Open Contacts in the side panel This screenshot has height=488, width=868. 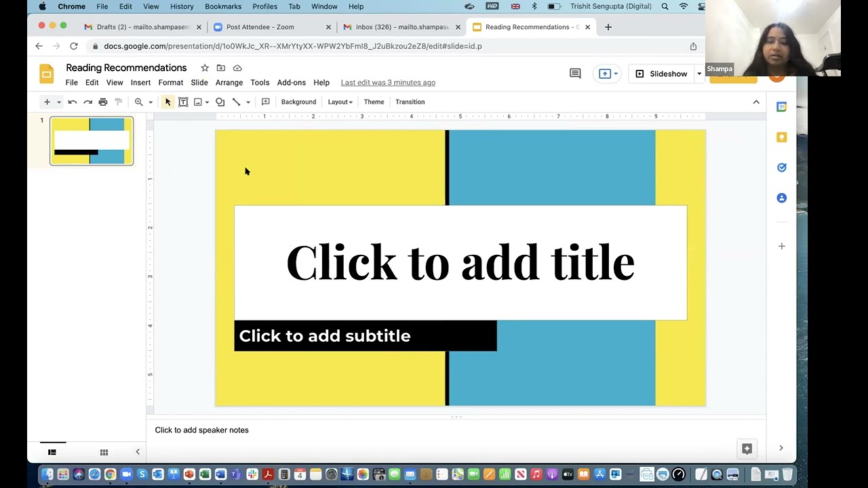coord(781,198)
